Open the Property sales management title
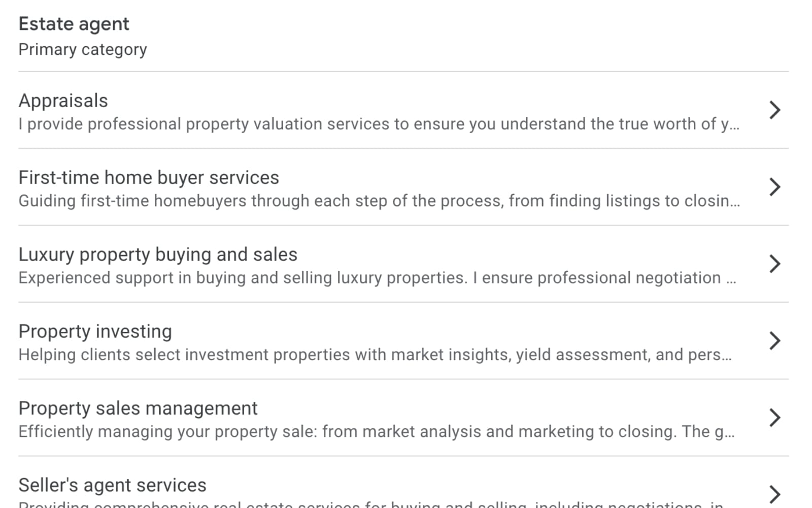This screenshot has width=812, height=508. click(x=138, y=408)
